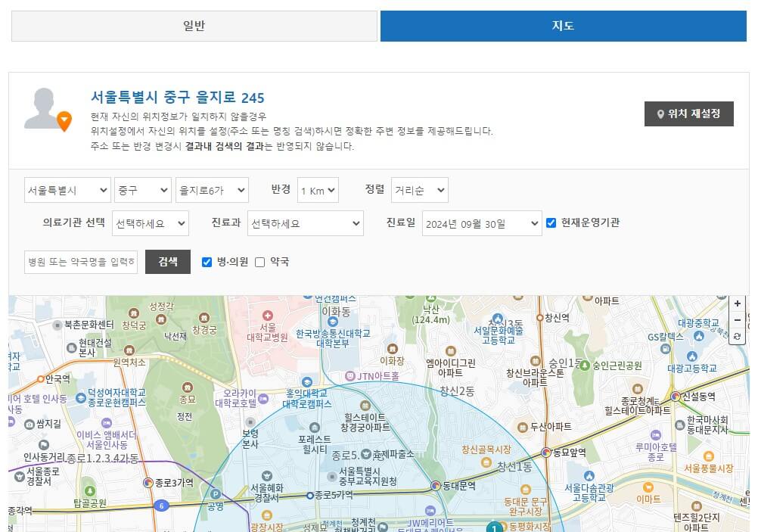Open the 반경 radius dropdown
758x532 pixels.
[x=318, y=190]
